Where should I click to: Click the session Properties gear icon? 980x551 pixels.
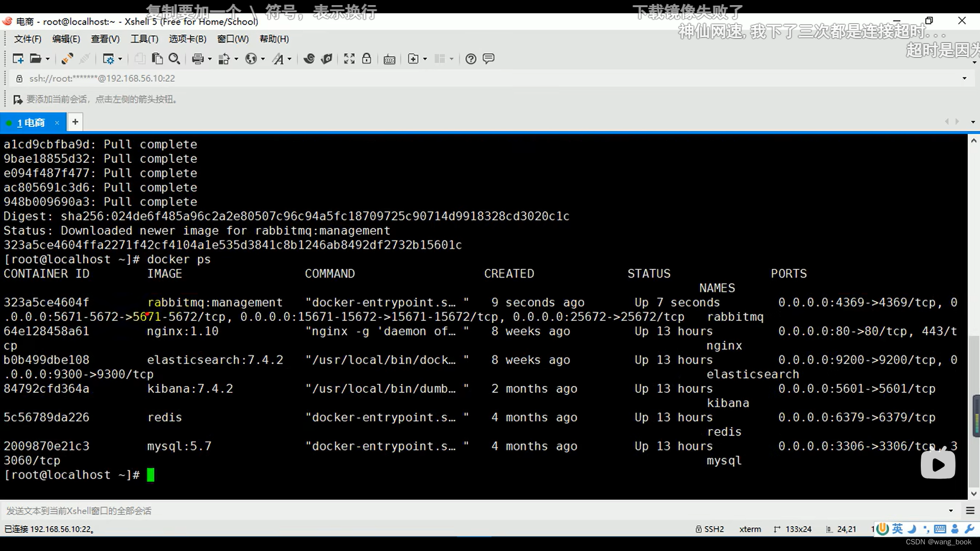click(x=108, y=59)
